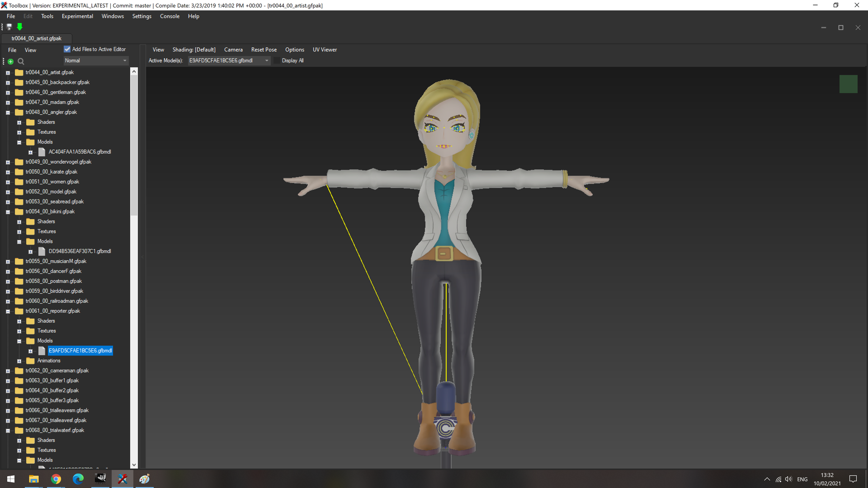Click the file tree vertical scrollbar thumb
868x488 pixels.
(x=134, y=145)
